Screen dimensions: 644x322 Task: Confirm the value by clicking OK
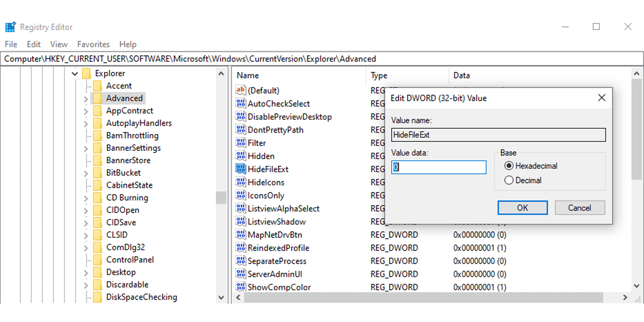(522, 208)
